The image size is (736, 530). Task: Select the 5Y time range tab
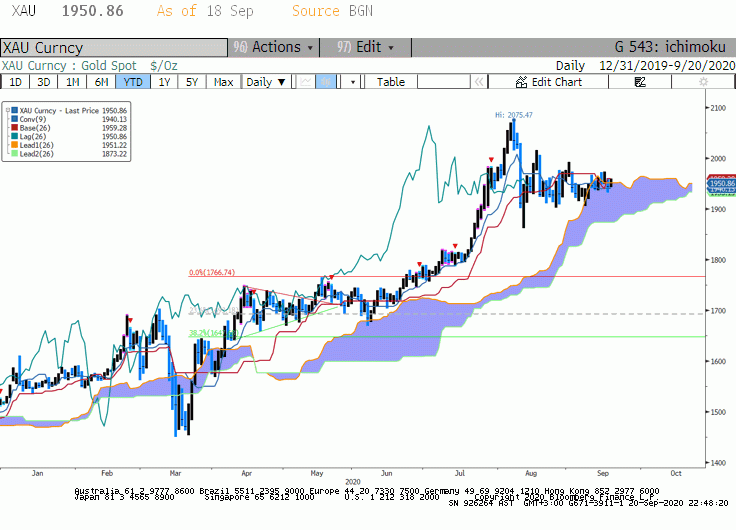click(x=192, y=82)
